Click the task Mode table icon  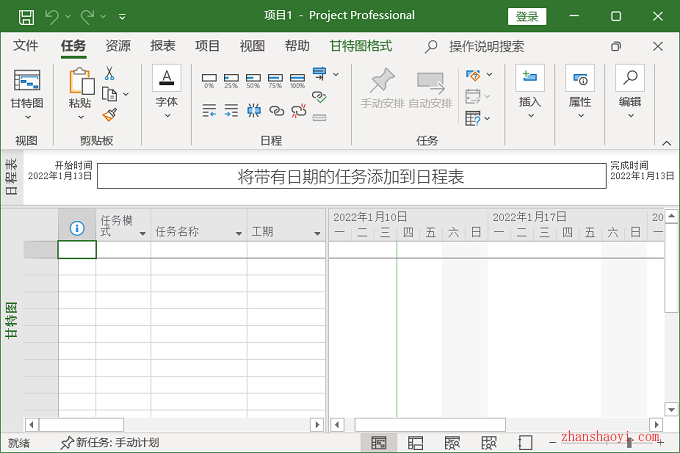click(473, 118)
